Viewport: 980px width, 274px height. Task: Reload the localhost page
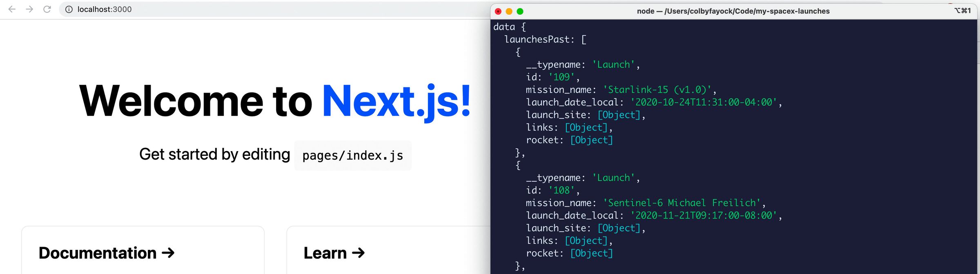pyautogui.click(x=47, y=9)
